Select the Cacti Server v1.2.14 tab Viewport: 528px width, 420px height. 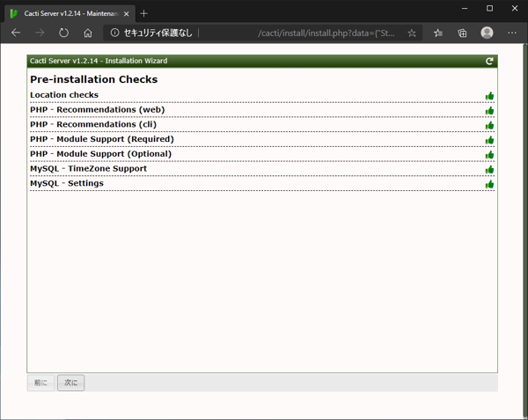coord(70,13)
